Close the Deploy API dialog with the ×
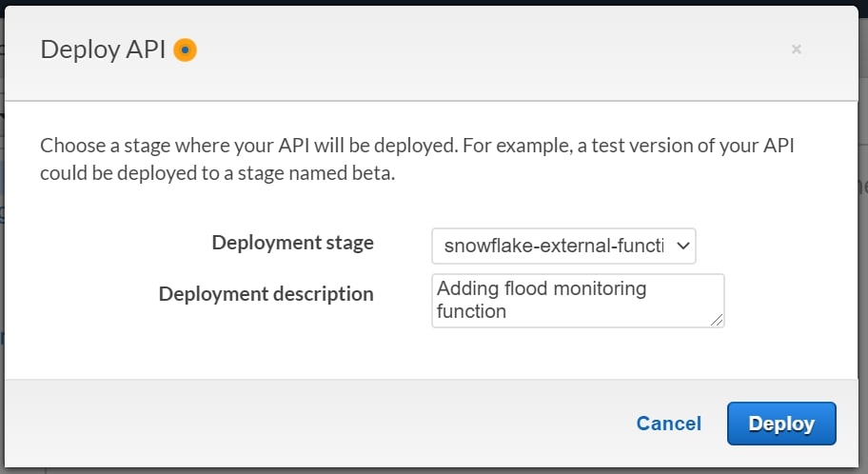 [x=796, y=49]
